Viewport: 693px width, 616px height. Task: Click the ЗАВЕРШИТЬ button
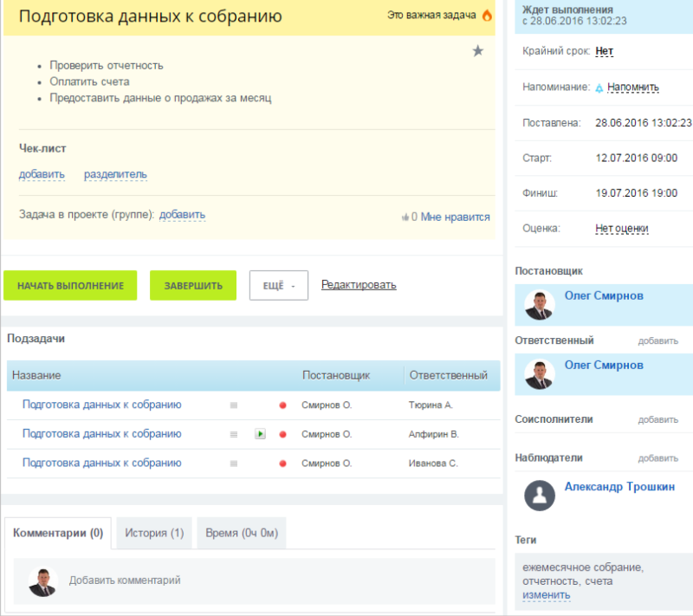tap(193, 286)
